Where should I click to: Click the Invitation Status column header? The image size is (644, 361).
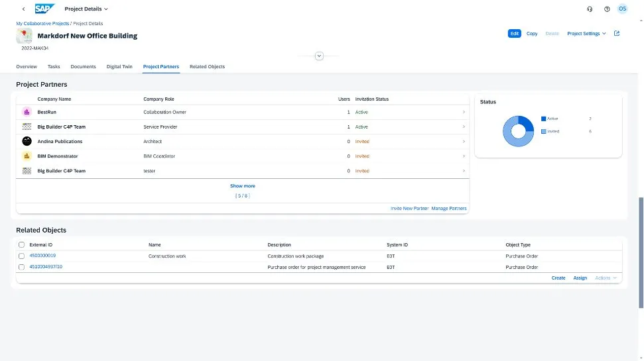(371, 99)
